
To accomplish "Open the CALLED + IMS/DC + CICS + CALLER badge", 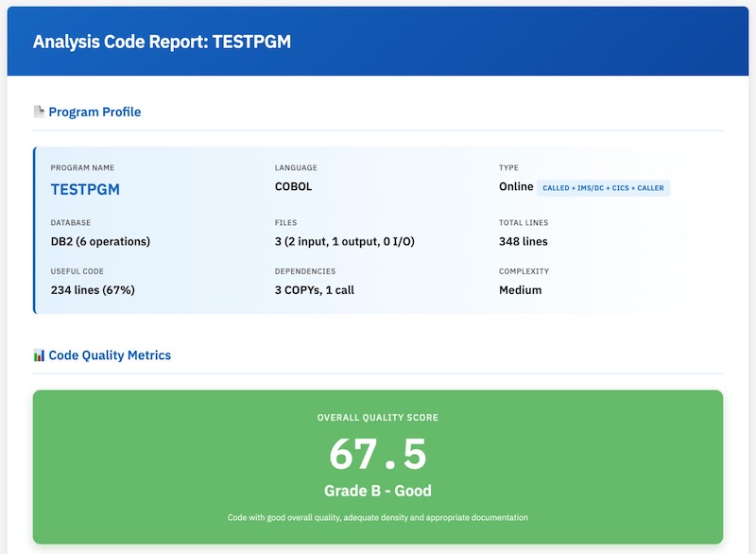I will 605,187.
